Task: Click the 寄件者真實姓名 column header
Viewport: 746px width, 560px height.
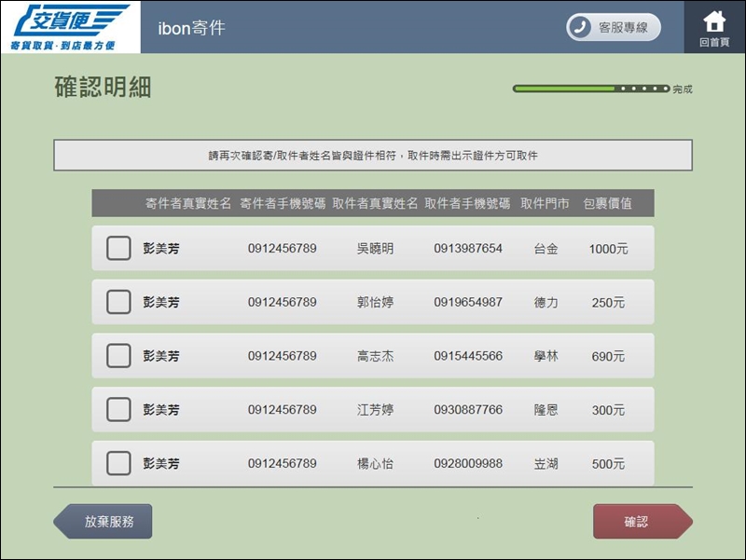Action: (x=187, y=203)
